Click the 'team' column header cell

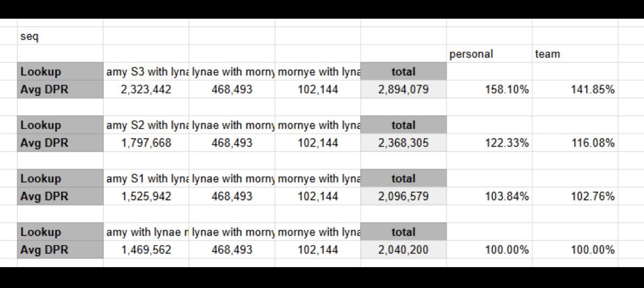(575, 54)
